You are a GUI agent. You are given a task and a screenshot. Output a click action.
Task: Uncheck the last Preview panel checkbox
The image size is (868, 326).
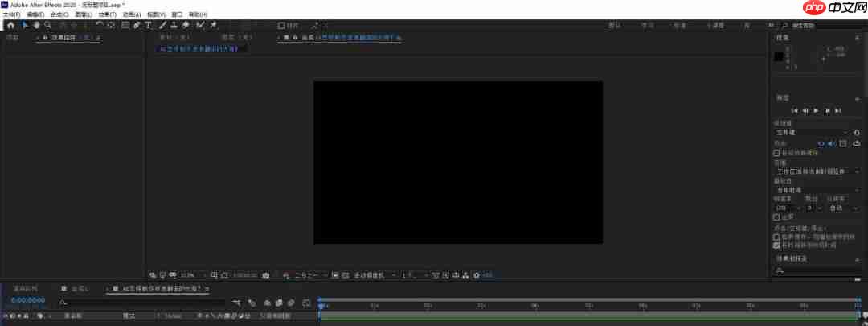[776, 245]
